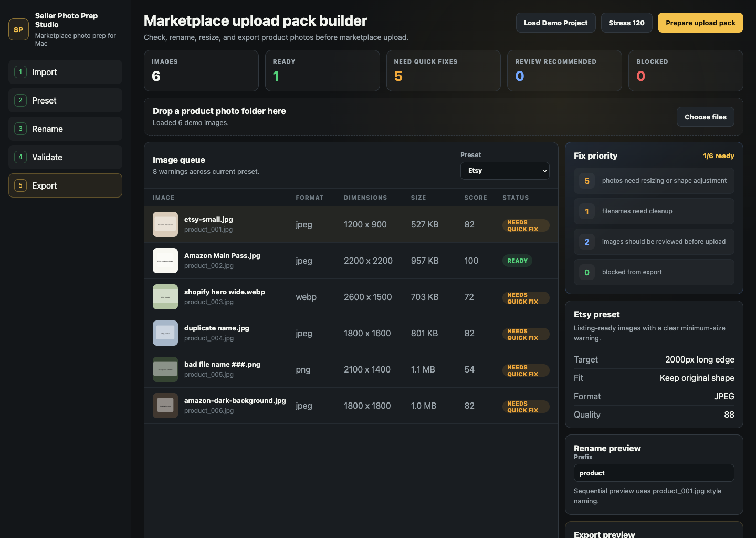Click the Image column header
Screen dimensions: 756x538
163,198
